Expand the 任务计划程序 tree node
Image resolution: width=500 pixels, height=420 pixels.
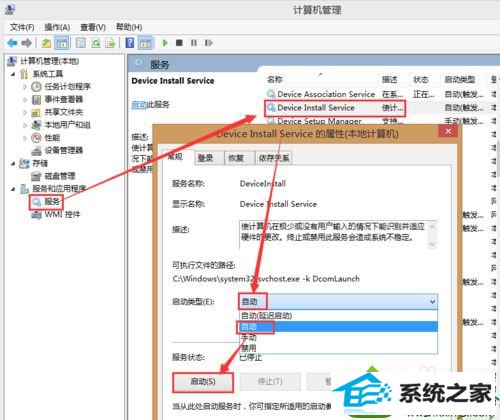[25, 87]
